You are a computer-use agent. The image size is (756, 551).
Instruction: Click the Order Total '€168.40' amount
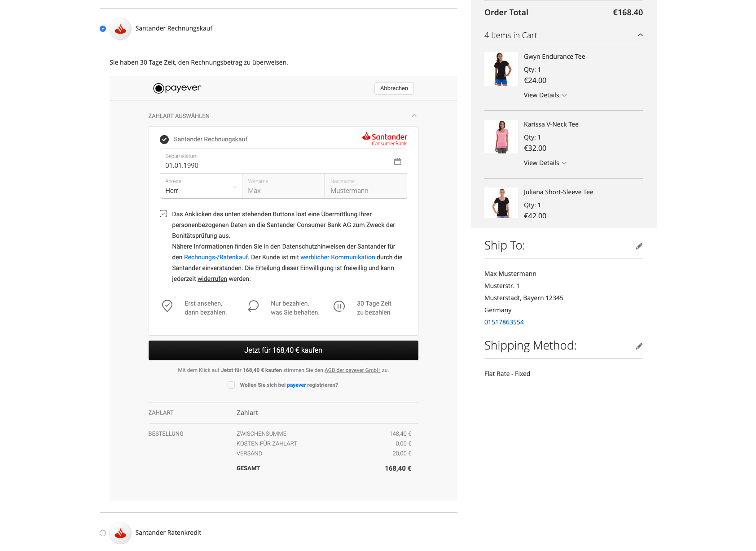628,13
